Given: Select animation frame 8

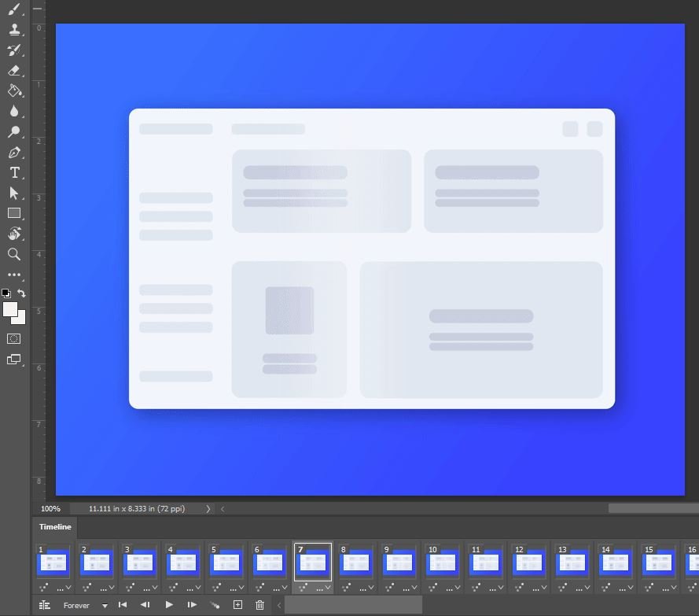Looking at the screenshot, I should click(356, 562).
